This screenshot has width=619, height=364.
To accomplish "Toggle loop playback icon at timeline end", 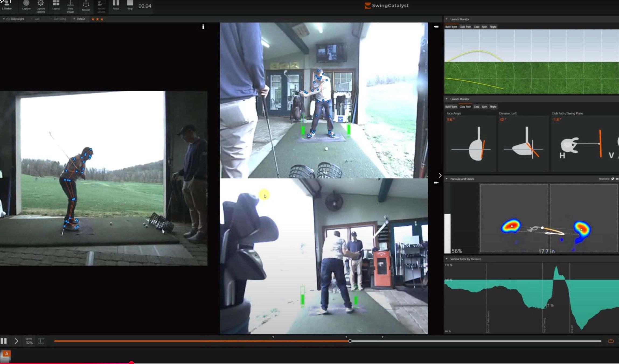I will tap(611, 341).
